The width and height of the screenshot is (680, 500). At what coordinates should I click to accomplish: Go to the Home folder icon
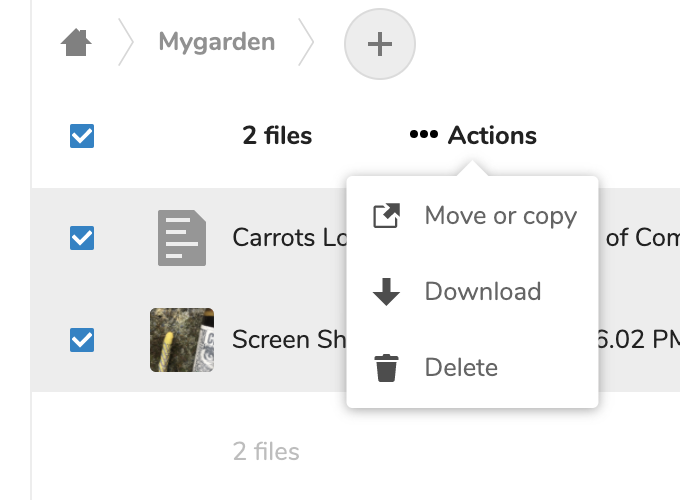77,43
